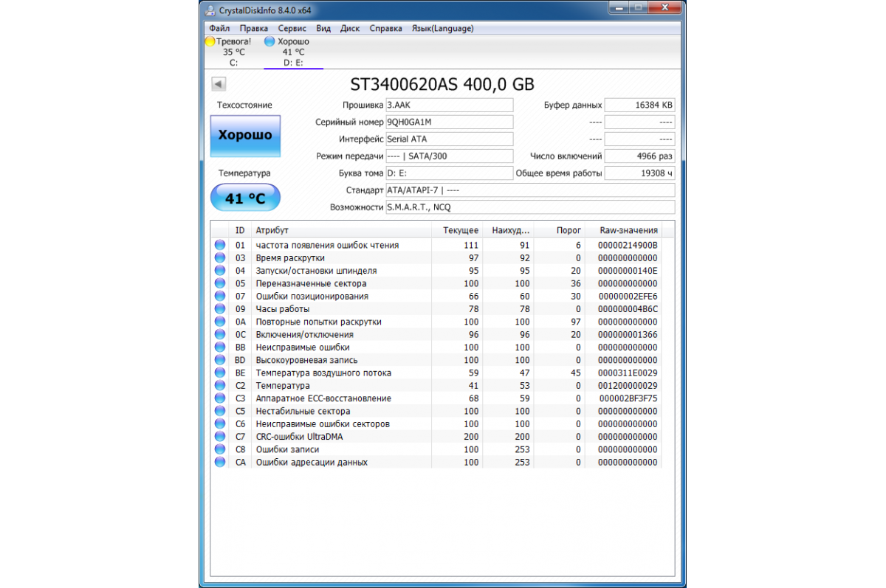Open the Язык(Language) menu
Image resolution: width=886 pixels, height=588 pixels.
pyautogui.click(x=442, y=29)
